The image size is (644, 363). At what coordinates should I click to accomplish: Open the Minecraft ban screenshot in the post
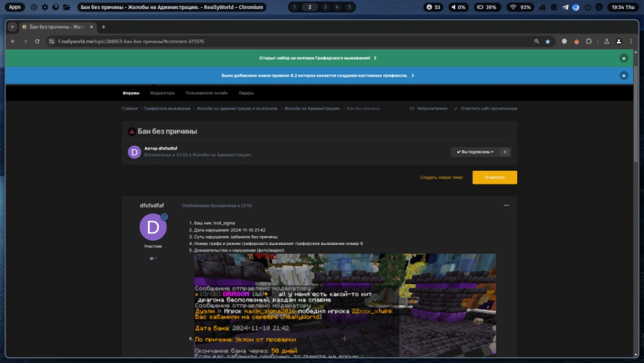click(345, 305)
